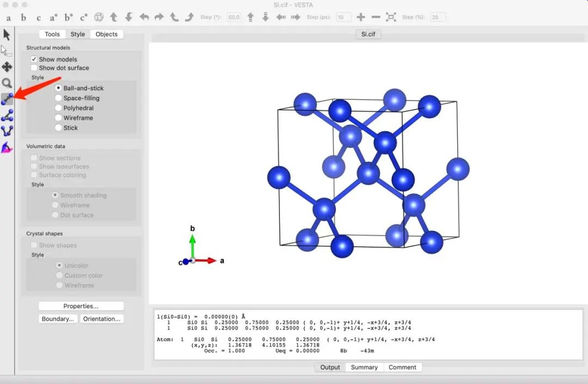Activate the bond Angle measurement tool
The image size is (588, 384).
pyautogui.click(x=7, y=115)
